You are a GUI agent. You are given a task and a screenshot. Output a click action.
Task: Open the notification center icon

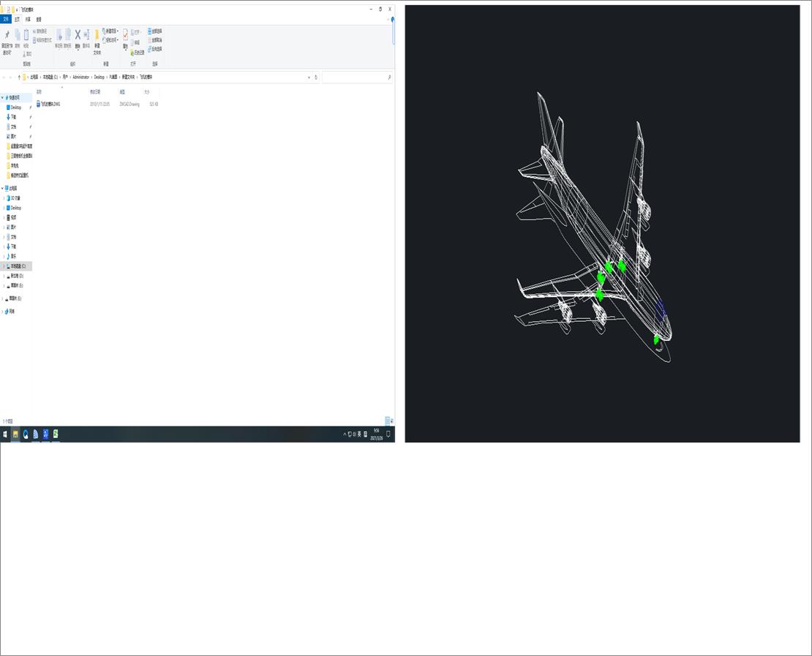(x=388, y=434)
